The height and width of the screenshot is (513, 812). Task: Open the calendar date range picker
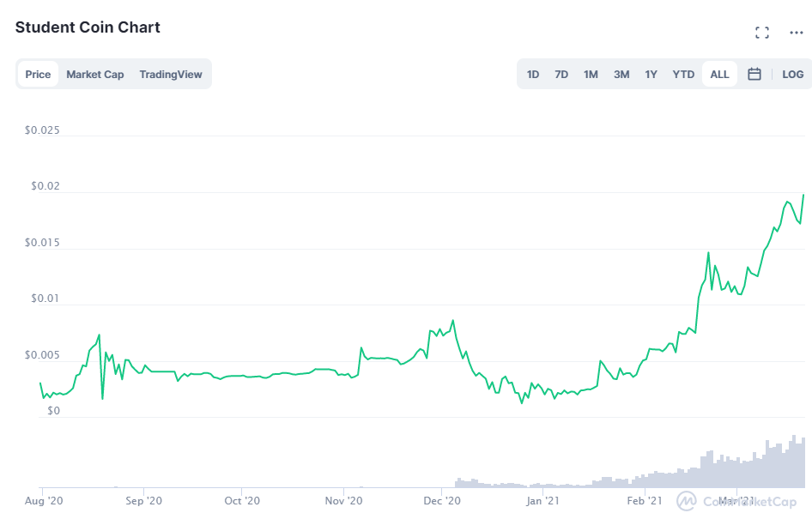(754, 74)
